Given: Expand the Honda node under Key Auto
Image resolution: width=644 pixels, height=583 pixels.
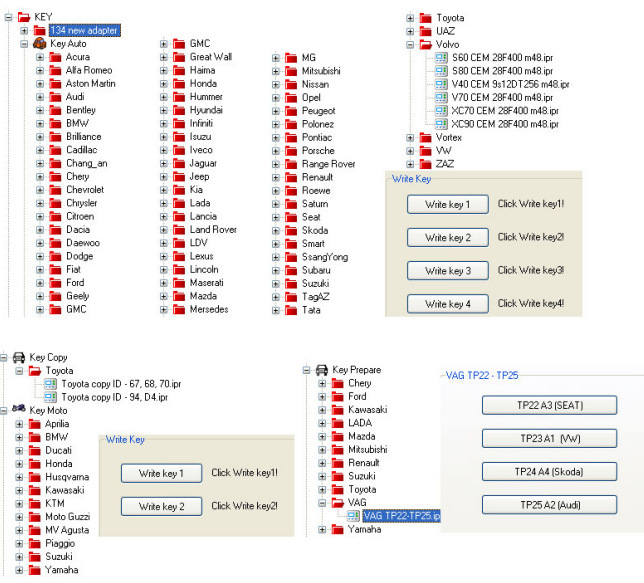Looking at the screenshot, I should 164,84.
